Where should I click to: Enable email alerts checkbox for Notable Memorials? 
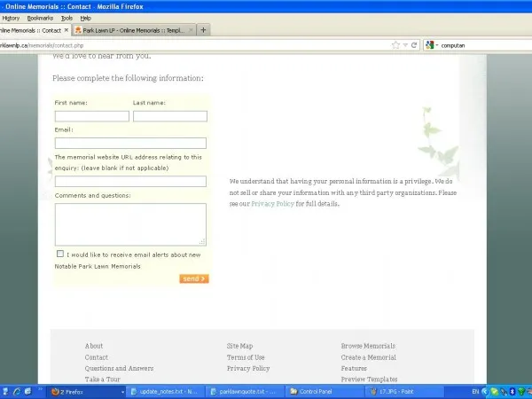[60, 254]
